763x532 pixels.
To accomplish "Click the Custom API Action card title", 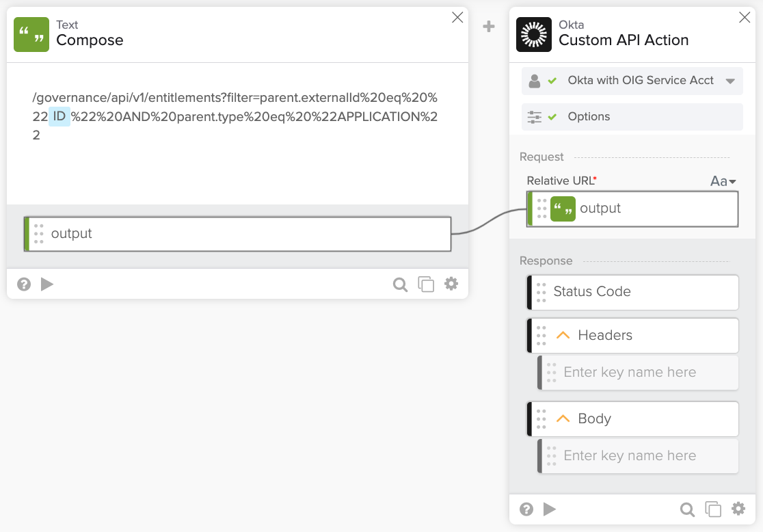I will [624, 40].
